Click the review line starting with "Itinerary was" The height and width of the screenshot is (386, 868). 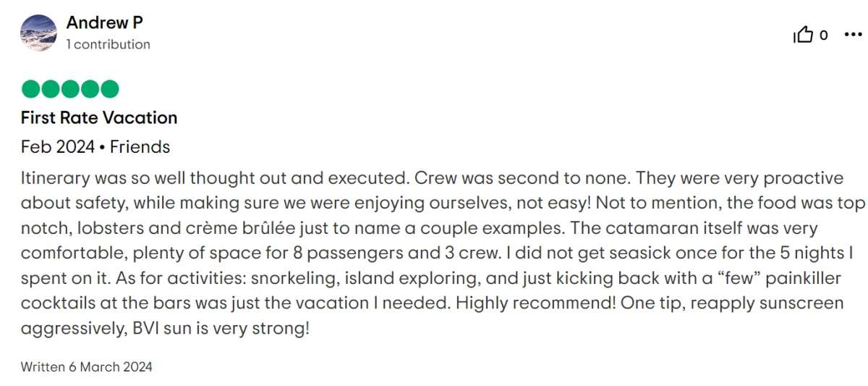(x=433, y=179)
